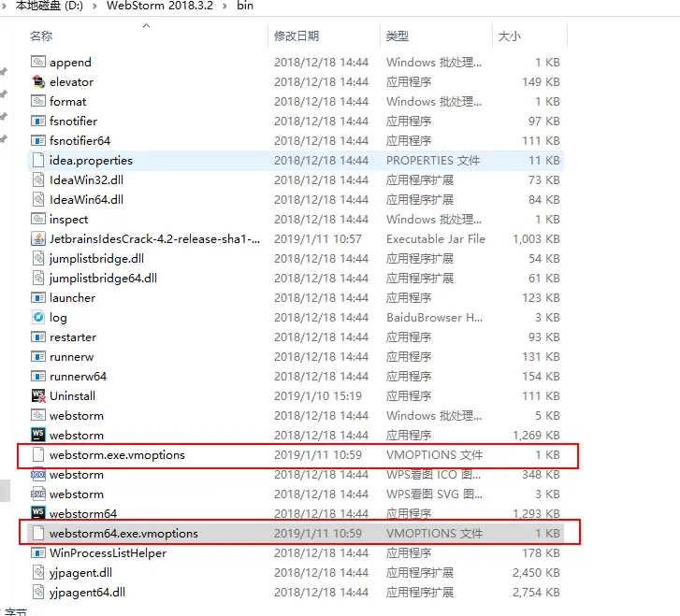Viewport: 680px width, 616px height.
Task: Expand the chevron after WebStorm 2018.3.2
Action: (224, 6)
